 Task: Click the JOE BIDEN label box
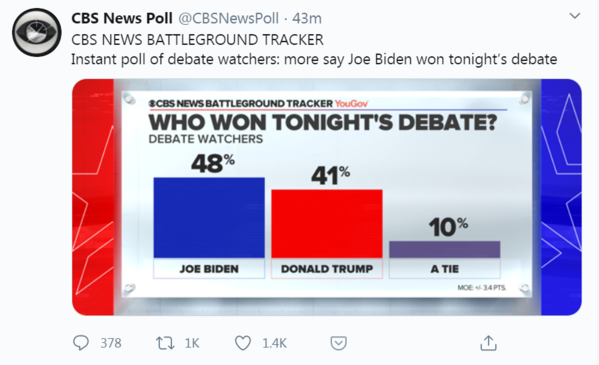pyautogui.click(x=209, y=269)
